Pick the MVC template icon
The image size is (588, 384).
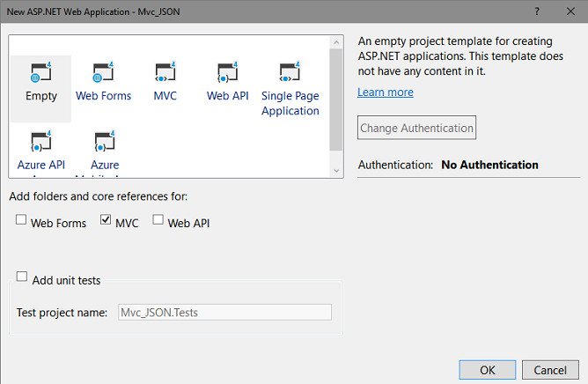[x=165, y=72]
